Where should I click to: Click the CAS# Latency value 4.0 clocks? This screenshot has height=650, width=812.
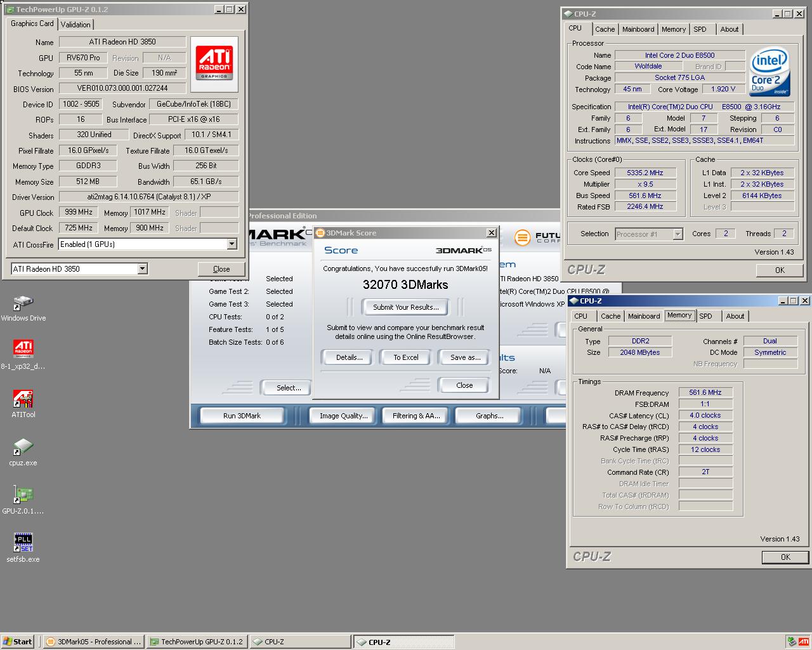click(705, 416)
